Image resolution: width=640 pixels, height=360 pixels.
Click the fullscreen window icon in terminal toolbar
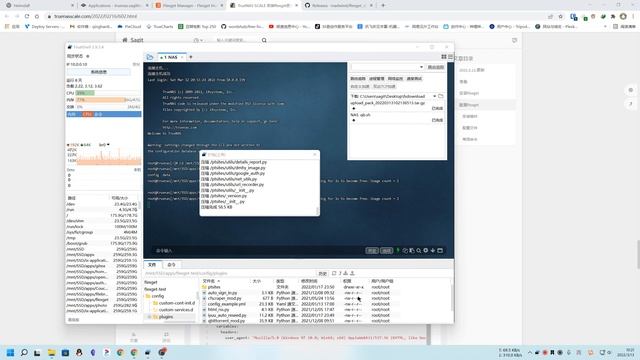pyautogui.click(x=440, y=251)
